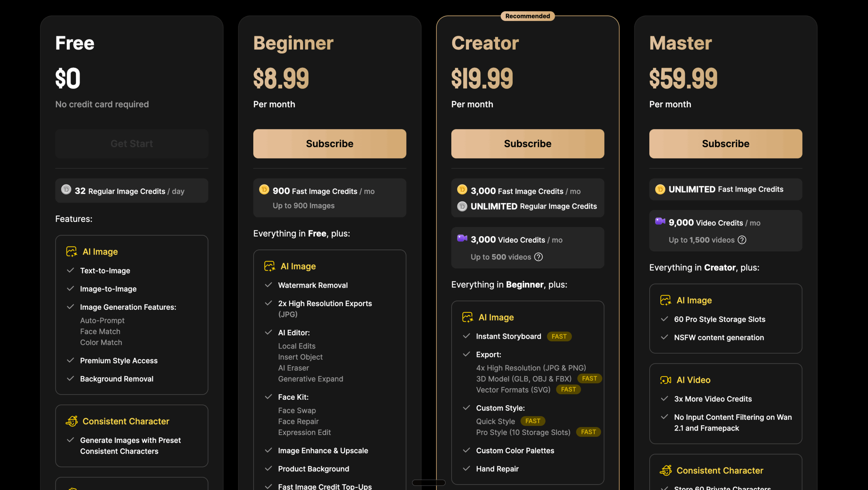Click the Beginner plan Subscribe button
Screen dimensions: 868x490
pos(330,144)
